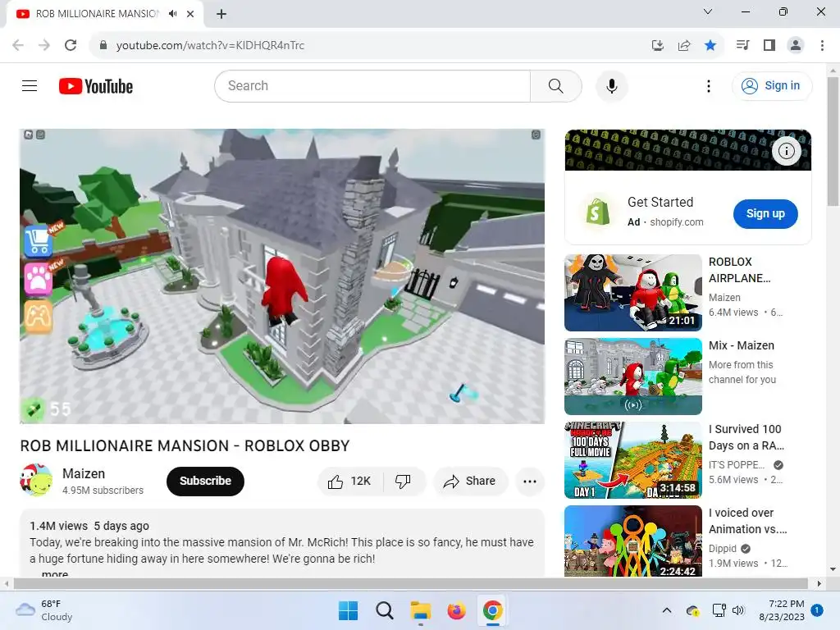Open the YouTube hamburger guide menu
Viewport: 840px width, 630px height.
(x=30, y=85)
